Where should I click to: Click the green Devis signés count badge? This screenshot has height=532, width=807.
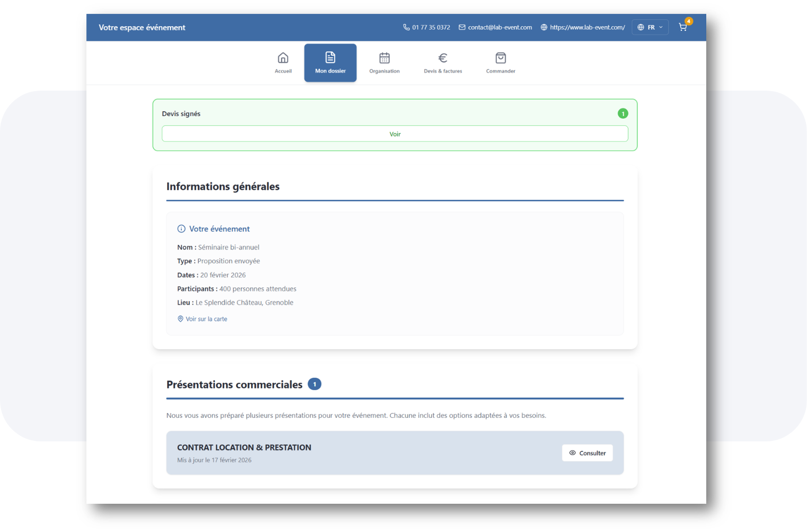coord(623,114)
